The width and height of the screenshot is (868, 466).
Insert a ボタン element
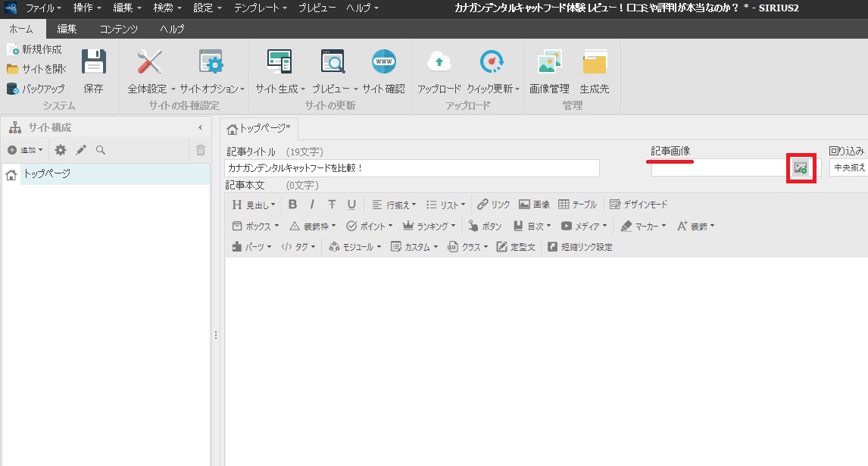point(485,226)
